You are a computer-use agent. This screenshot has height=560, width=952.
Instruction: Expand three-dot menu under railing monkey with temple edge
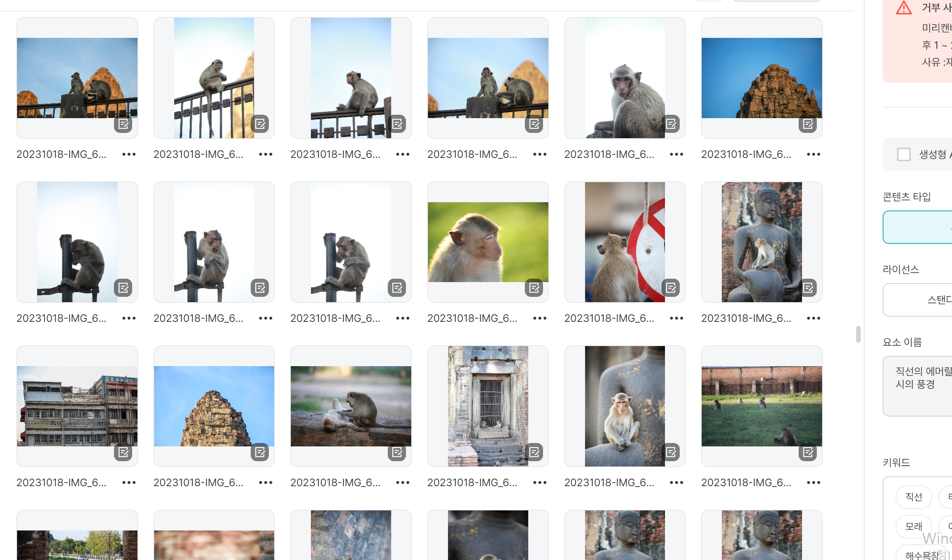(266, 154)
